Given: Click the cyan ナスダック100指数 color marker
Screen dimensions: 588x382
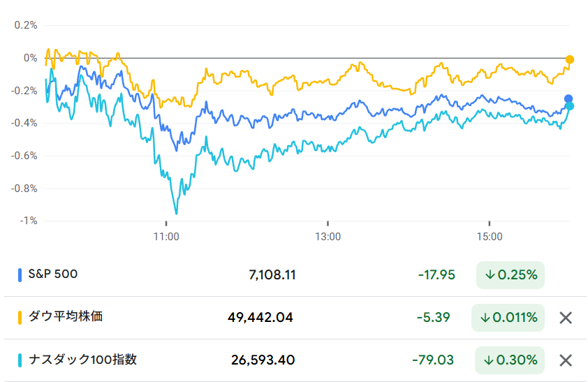Looking at the screenshot, I should click(20, 360).
